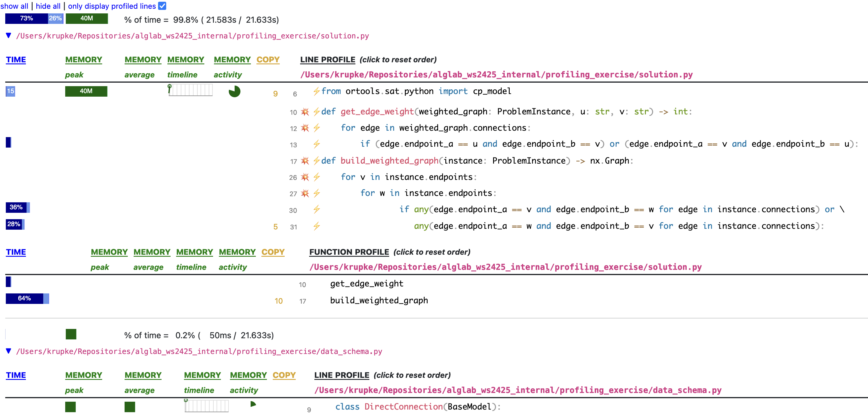This screenshot has height=418, width=868.
Task: Click explosion icon on line 27
Action: [x=304, y=194]
